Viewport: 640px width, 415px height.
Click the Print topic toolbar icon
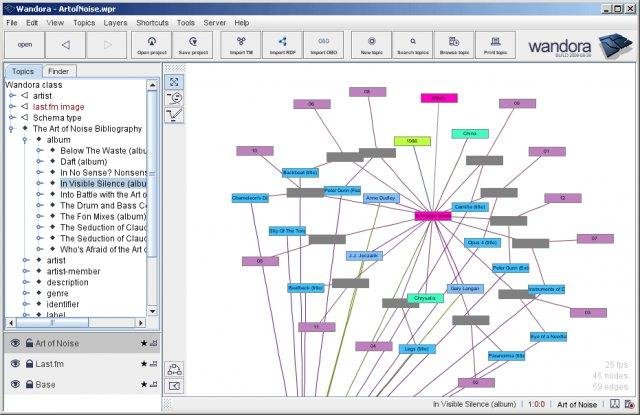pos(496,45)
